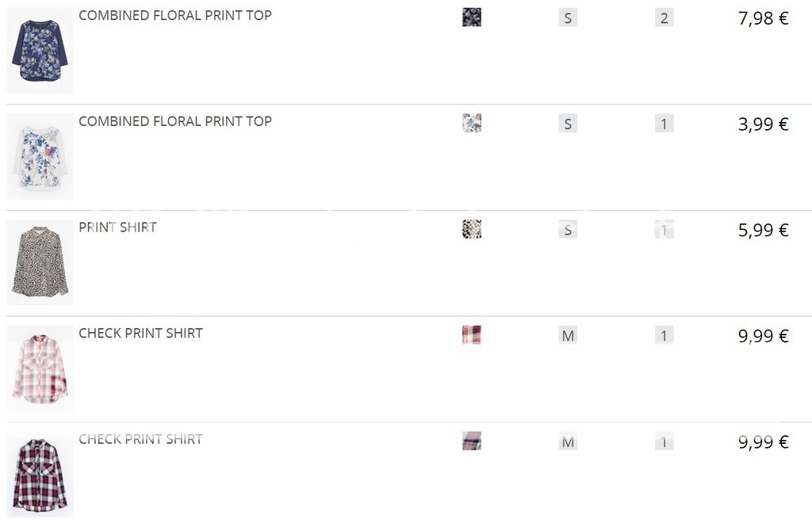
Task: Open the first COMBINED FLORAL PRINT TOP title
Action: tap(174, 15)
